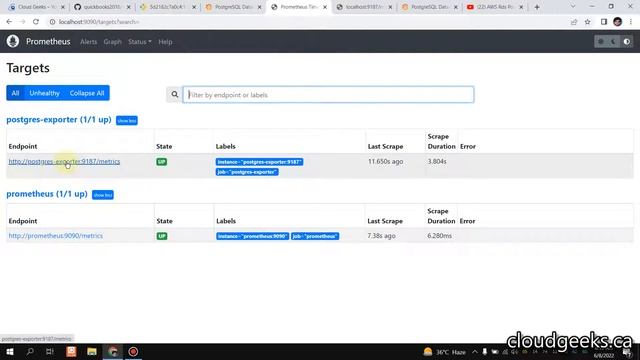Collapse the postgres-exporter job heading

(x=59, y=120)
